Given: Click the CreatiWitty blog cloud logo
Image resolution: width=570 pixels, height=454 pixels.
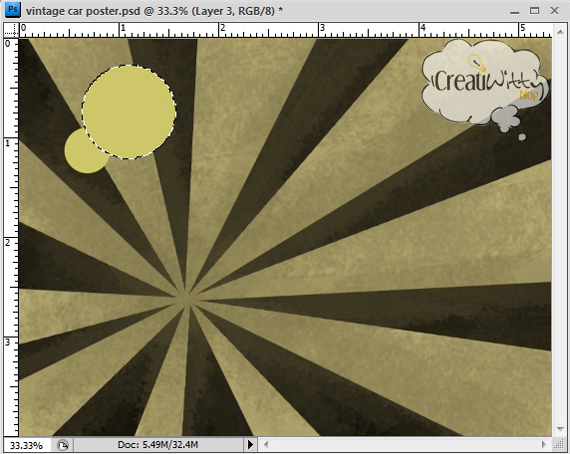Looking at the screenshot, I should coord(485,84).
